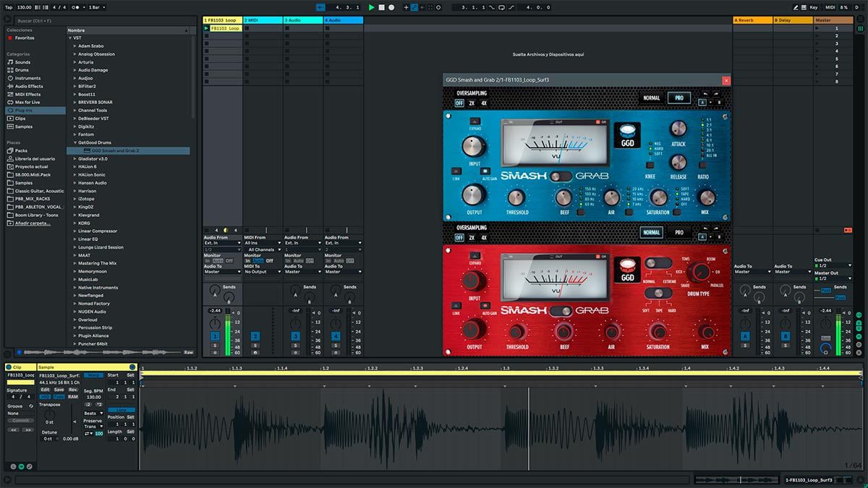Solo track 1 with the S button
The image size is (868, 488).
[215, 346]
